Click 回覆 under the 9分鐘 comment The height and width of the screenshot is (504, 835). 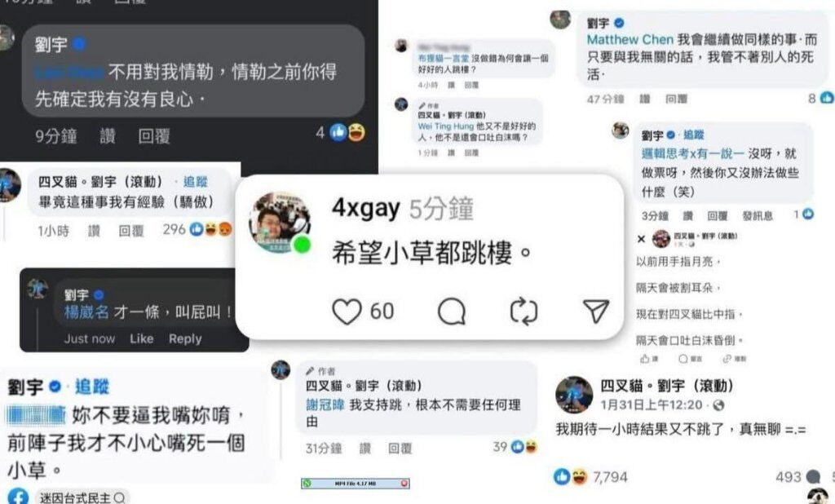[154, 136]
